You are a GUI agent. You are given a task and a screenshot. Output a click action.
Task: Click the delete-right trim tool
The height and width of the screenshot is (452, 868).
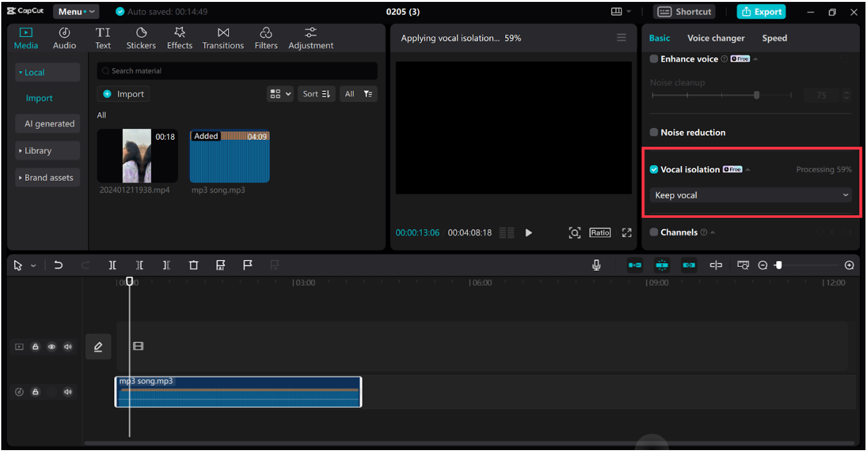coord(166,266)
